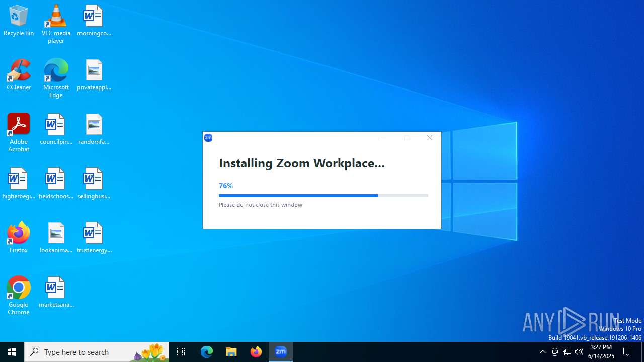Open the Windows Start menu
644x362 pixels.
[12, 352]
